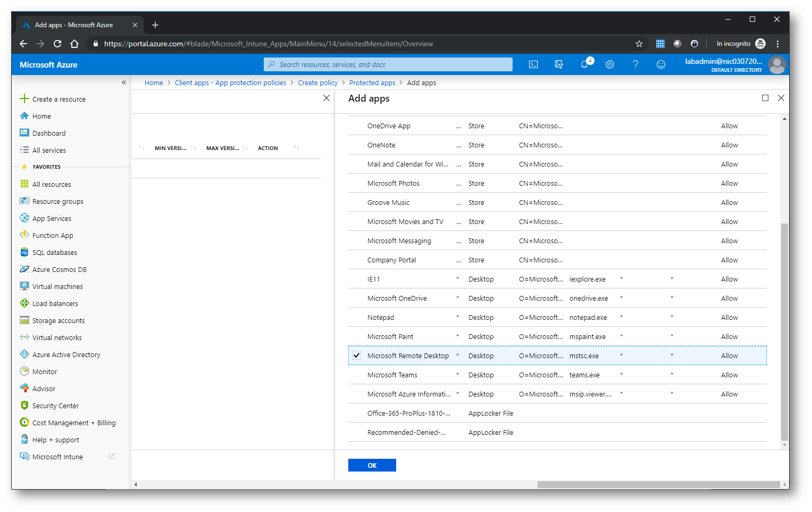Go to Protected apps breadcrumb
Screen dimensions: 812x512
(x=372, y=82)
